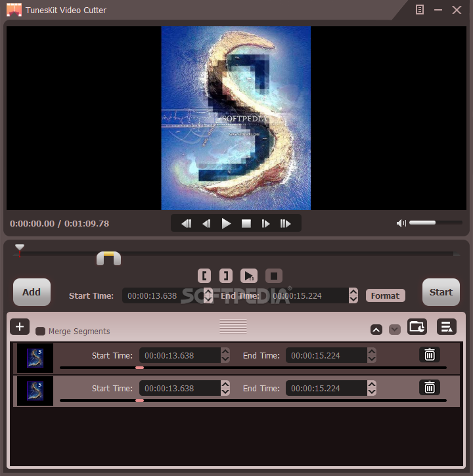Set segment end with right bracket icon
This screenshot has width=473, height=476.
coord(226,276)
